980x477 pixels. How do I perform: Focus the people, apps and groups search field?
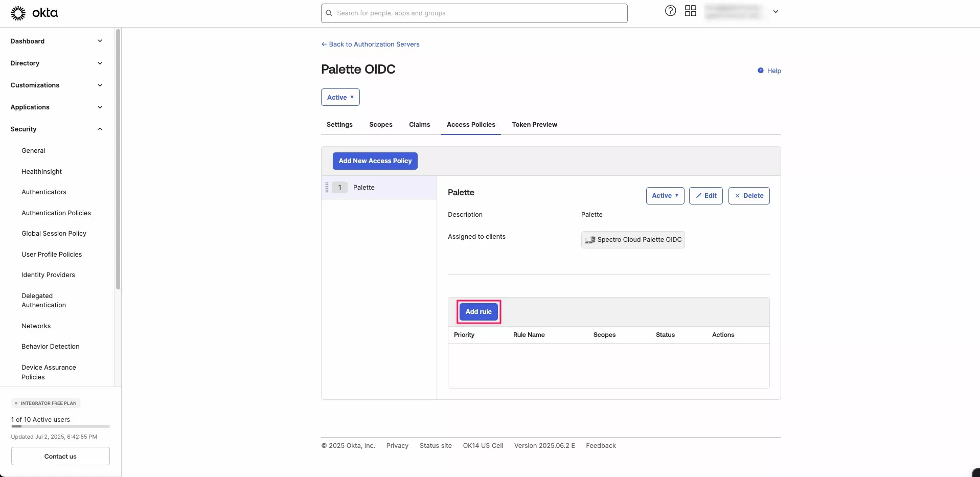[x=474, y=13]
